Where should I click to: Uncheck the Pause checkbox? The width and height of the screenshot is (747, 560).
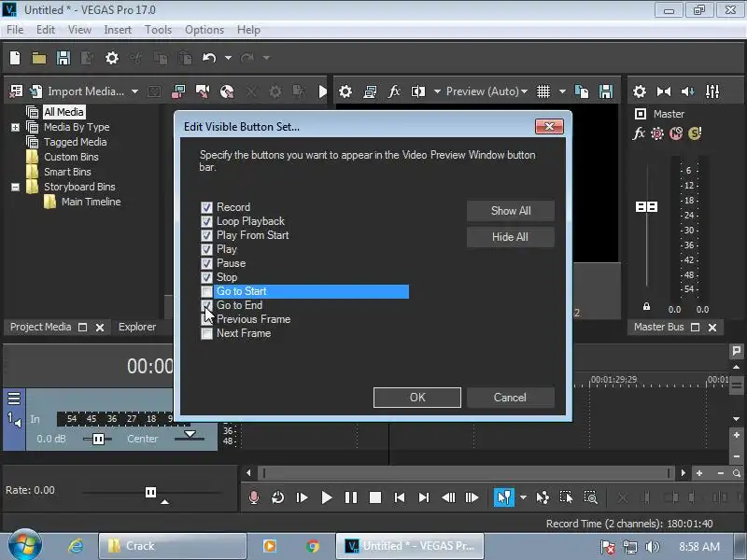206,264
